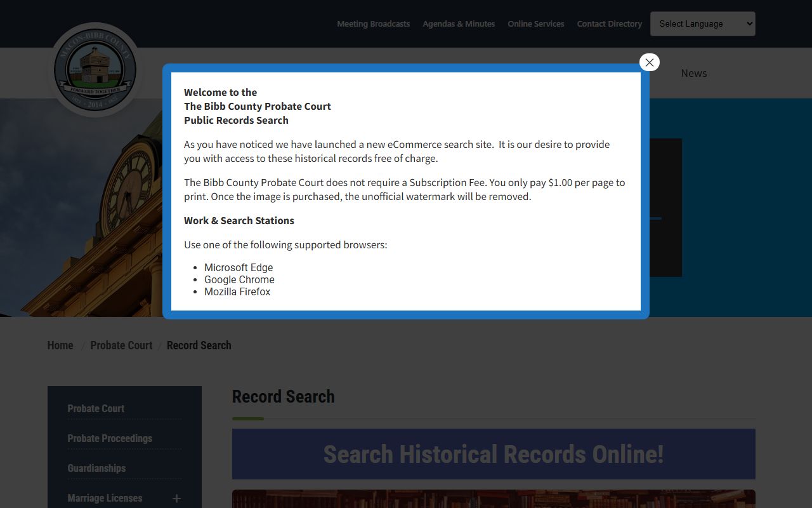Click the Record Search breadcrumb

(199, 345)
